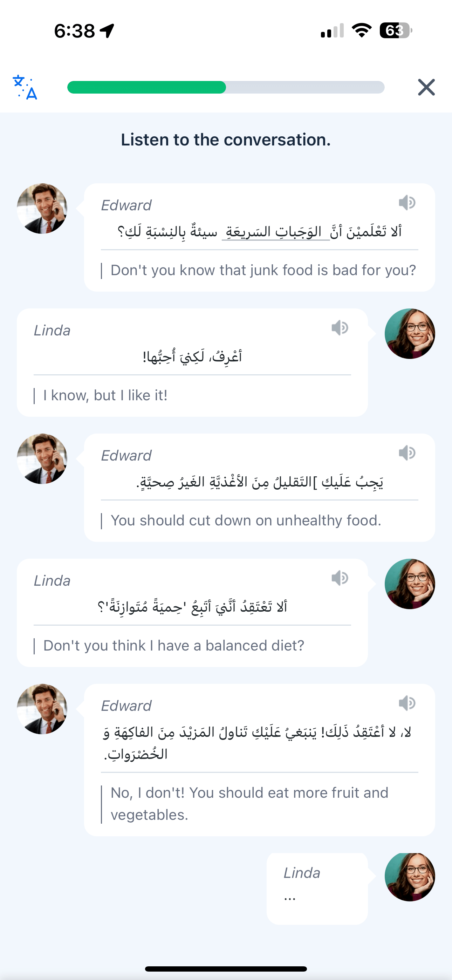The width and height of the screenshot is (452, 980).
Task: Play audio for Edward's fruit and vegetables line
Action: coord(407,703)
